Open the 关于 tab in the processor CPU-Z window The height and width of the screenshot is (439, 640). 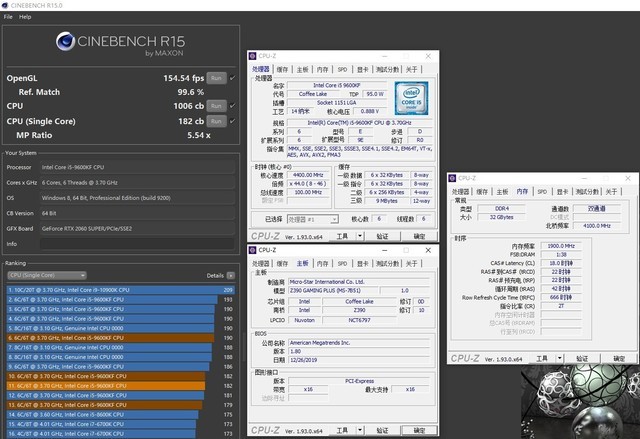pos(411,69)
